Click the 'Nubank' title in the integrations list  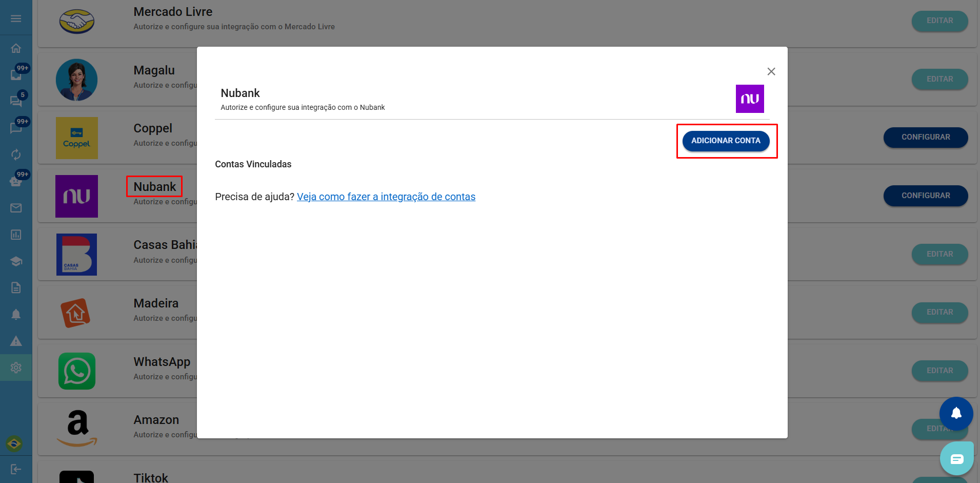pos(154,187)
